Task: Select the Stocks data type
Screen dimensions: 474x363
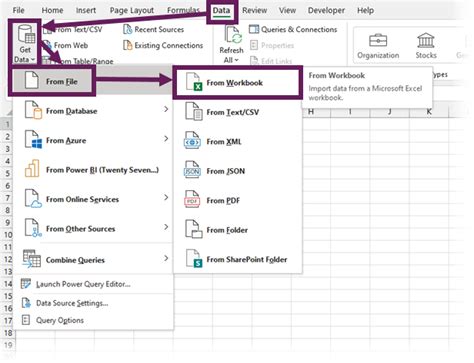Action: (x=426, y=46)
